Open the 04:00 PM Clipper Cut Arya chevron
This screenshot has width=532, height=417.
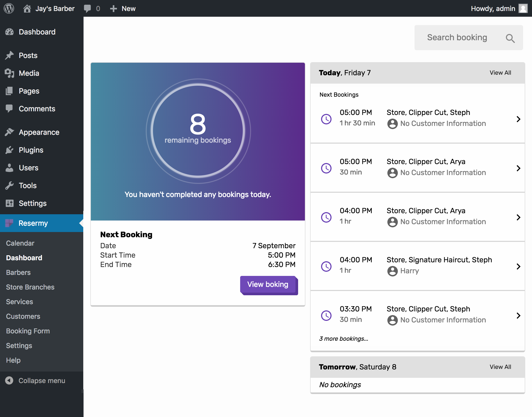(x=518, y=217)
